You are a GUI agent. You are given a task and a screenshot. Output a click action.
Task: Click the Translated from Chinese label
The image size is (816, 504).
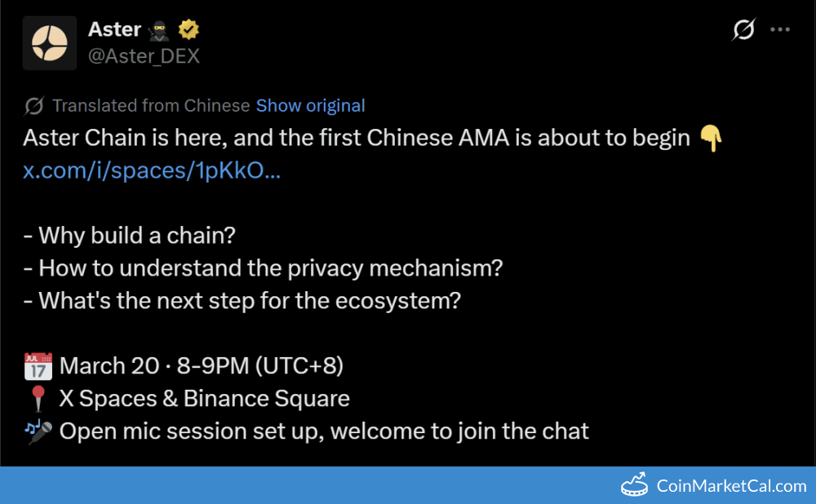point(151,106)
